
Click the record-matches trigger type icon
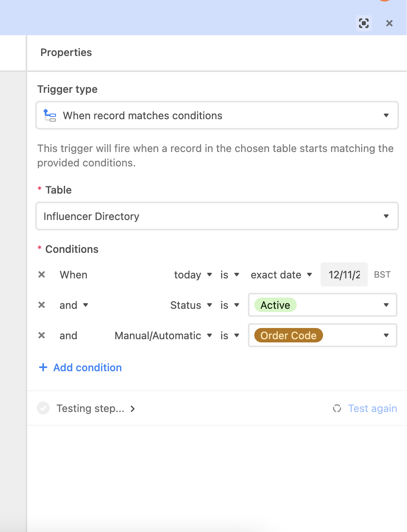[x=50, y=115]
